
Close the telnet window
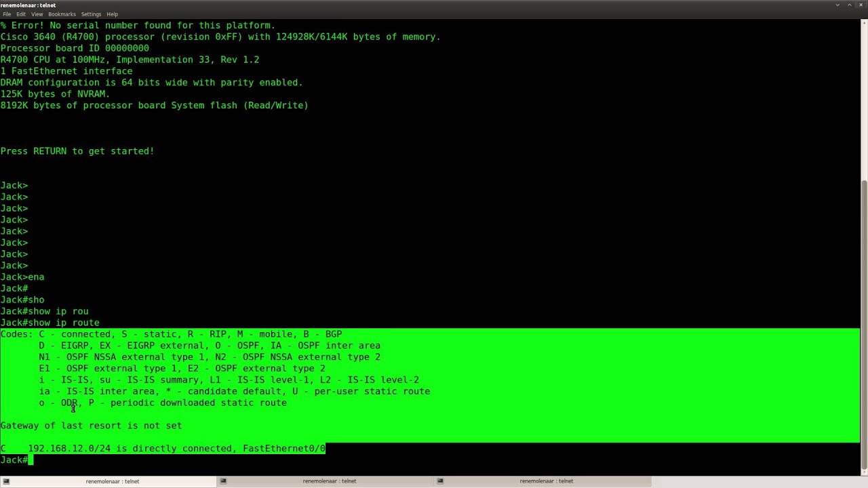point(861,5)
